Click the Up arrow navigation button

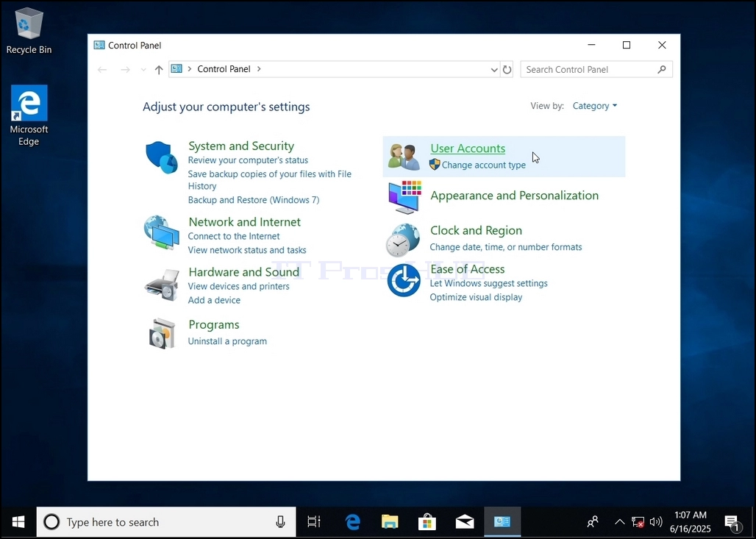159,69
